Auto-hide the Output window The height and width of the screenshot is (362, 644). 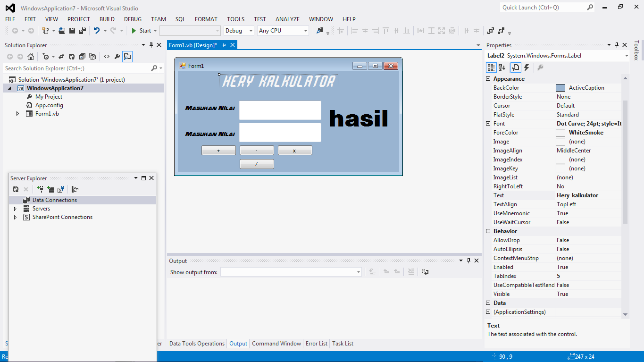click(x=468, y=260)
